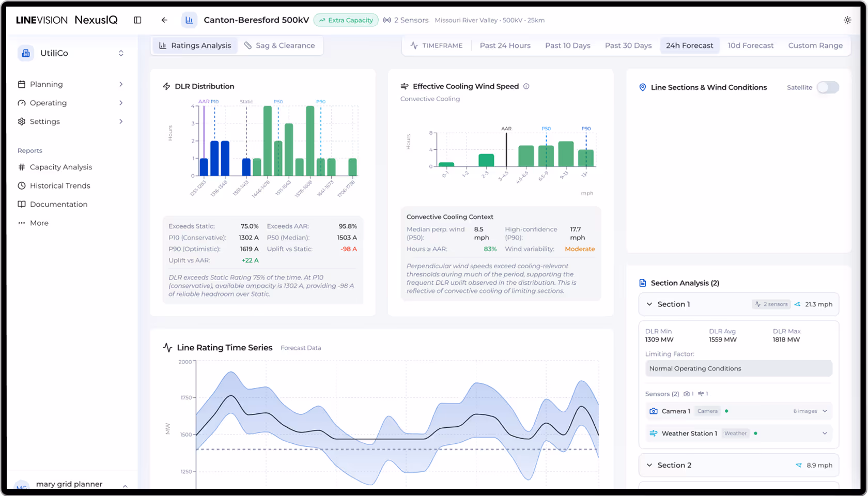This screenshot has width=868, height=496.
Task: Open the UtiliCo organization switcher
Action: coord(121,53)
